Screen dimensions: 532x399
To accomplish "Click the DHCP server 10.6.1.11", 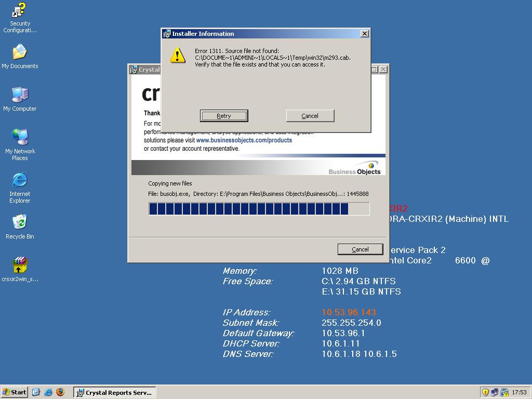I will pos(341,343).
